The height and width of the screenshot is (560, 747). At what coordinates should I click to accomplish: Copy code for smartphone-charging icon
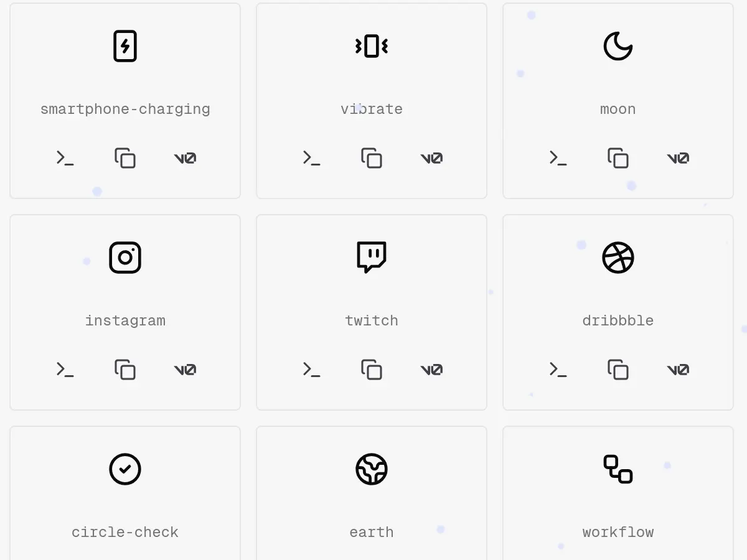125,158
